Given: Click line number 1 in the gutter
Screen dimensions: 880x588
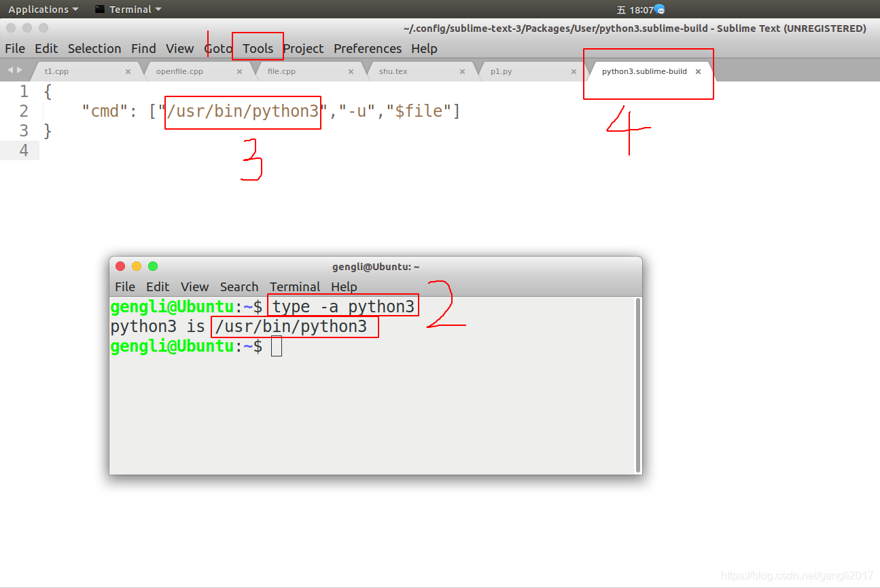Looking at the screenshot, I should pos(24,92).
